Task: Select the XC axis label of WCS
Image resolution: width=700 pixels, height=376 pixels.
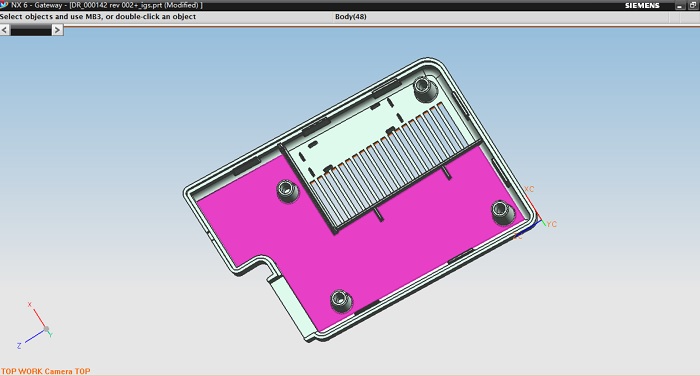Action: click(529, 189)
